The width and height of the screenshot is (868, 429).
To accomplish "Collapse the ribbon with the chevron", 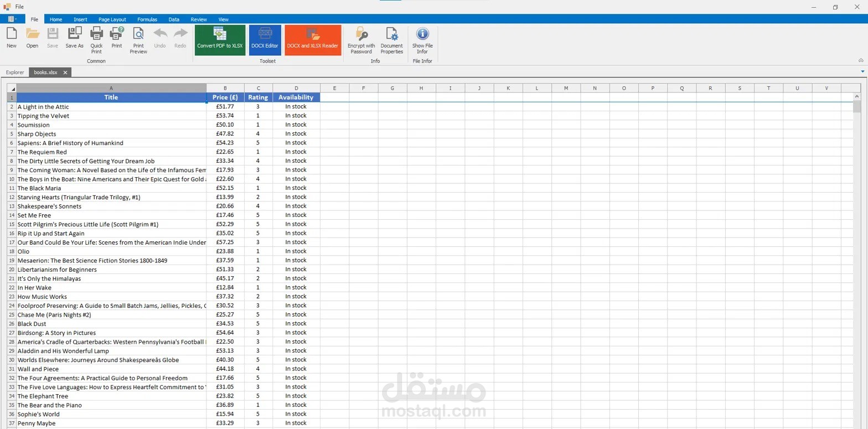I will (x=861, y=60).
